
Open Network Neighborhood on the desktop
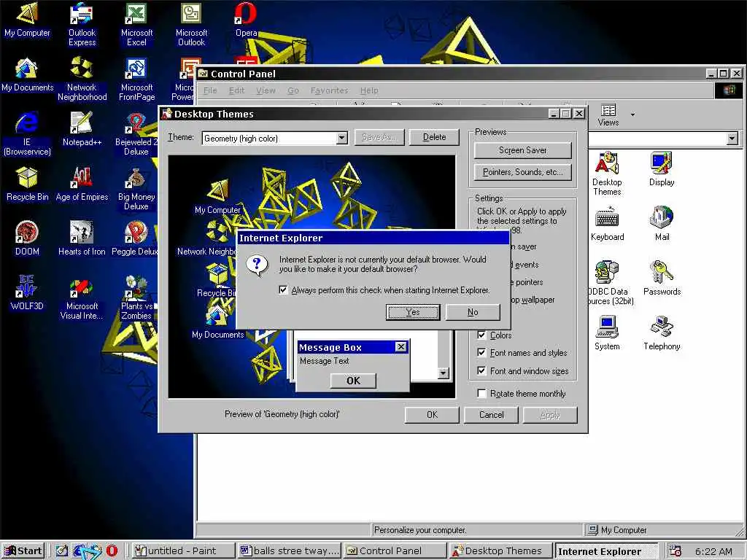[x=82, y=79]
